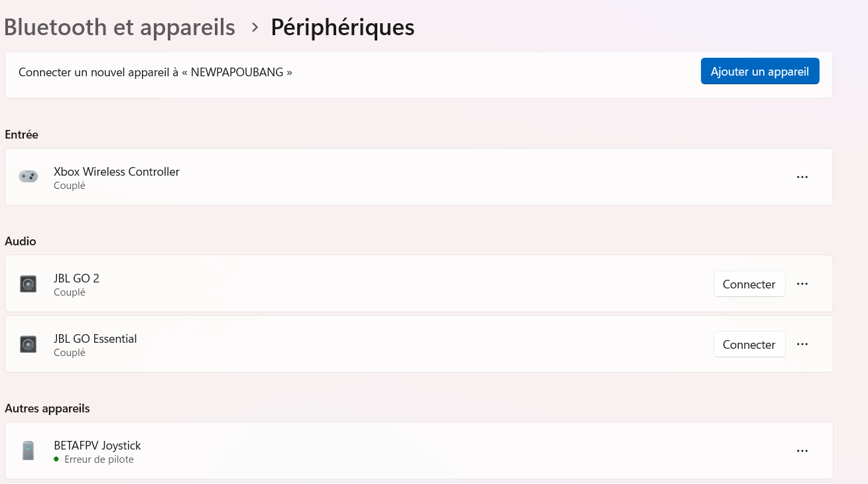Select the Xbox Wireless Controller name

tap(117, 172)
